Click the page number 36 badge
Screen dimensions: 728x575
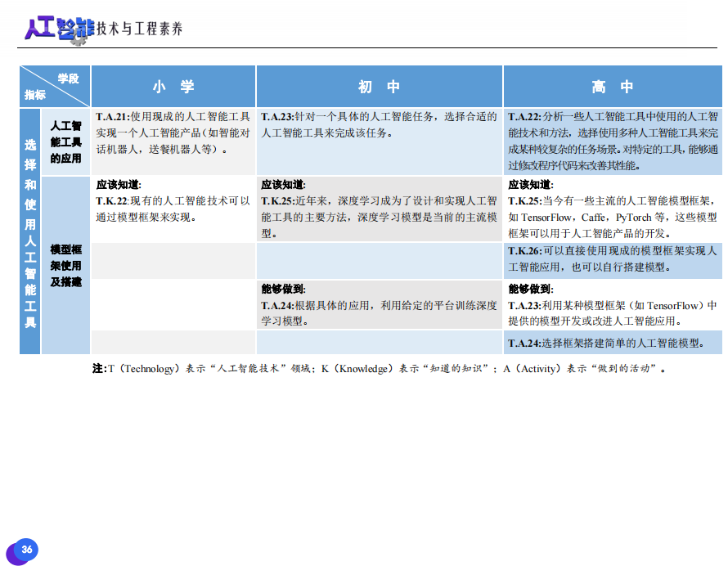[26, 550]
